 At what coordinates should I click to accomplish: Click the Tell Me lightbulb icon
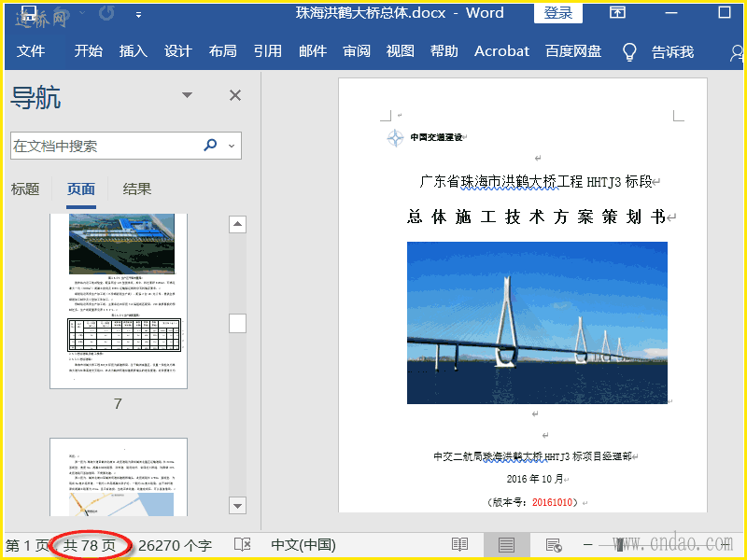point(630,51)
